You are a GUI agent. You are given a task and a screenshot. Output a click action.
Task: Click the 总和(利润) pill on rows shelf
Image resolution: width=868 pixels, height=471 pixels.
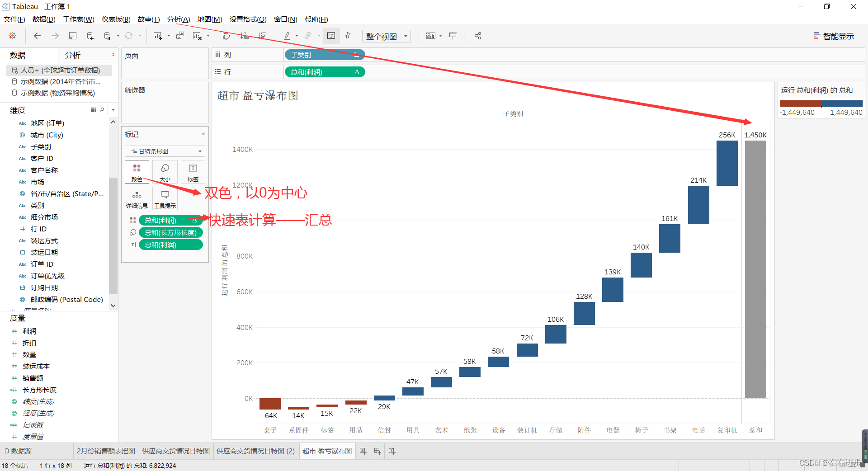pyautogui.click(x=325, y=72)
